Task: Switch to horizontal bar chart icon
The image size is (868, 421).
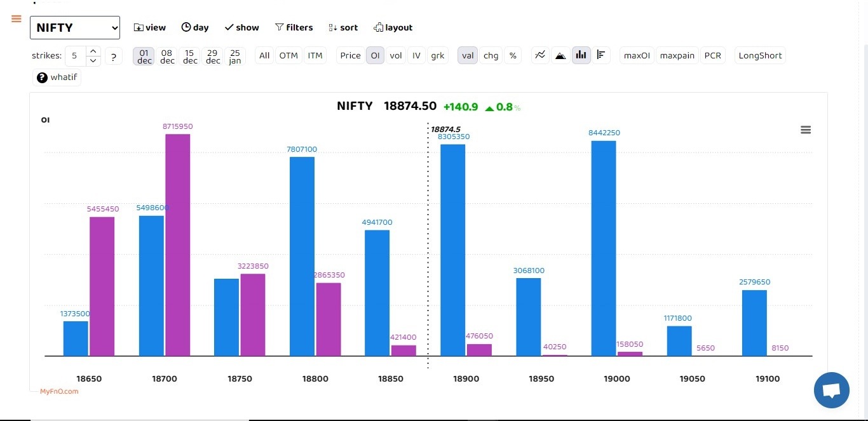Action: [601, 55]
